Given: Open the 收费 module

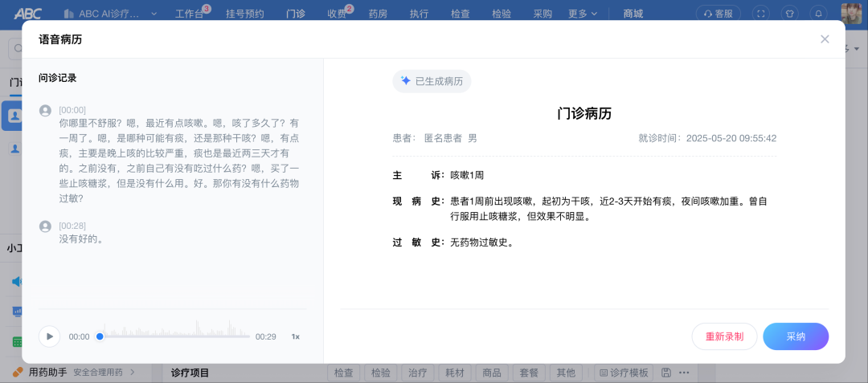Looking at the screenshot, I should click(x=338, y=14).
